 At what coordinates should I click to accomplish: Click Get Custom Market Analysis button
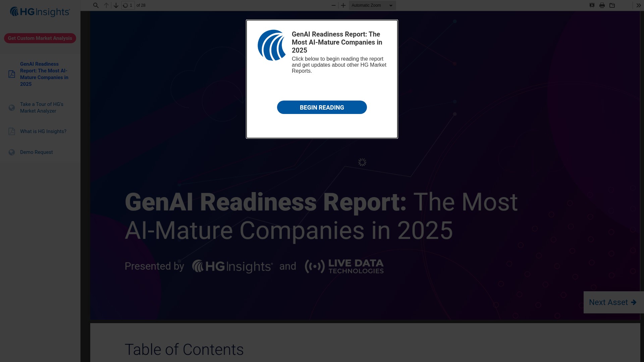[40, 38]
